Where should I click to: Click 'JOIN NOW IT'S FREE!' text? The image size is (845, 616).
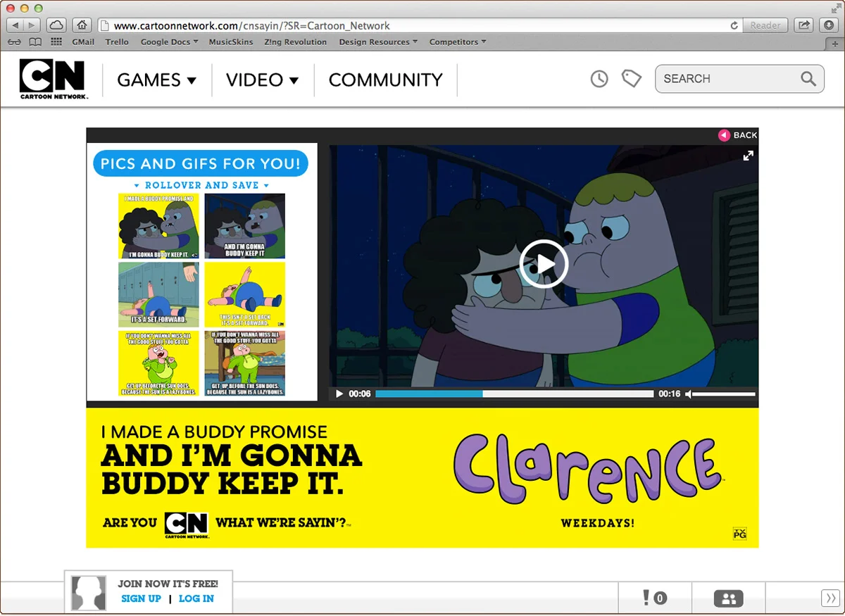168,584
